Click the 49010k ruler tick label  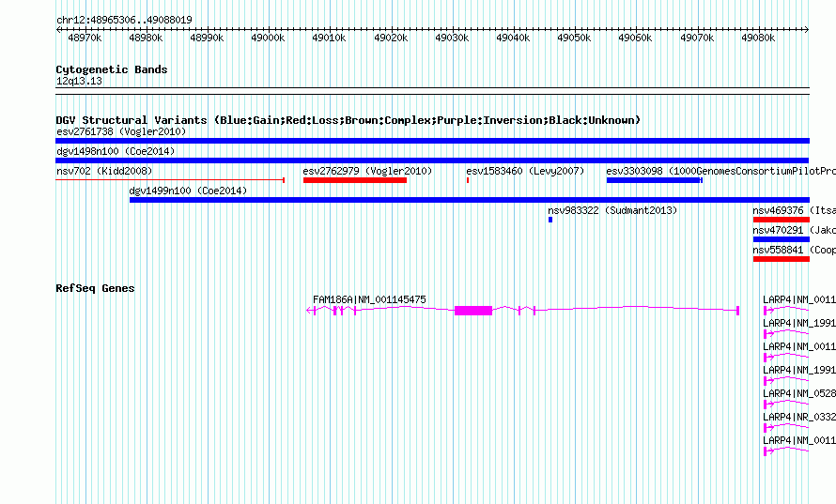(329, 38)
